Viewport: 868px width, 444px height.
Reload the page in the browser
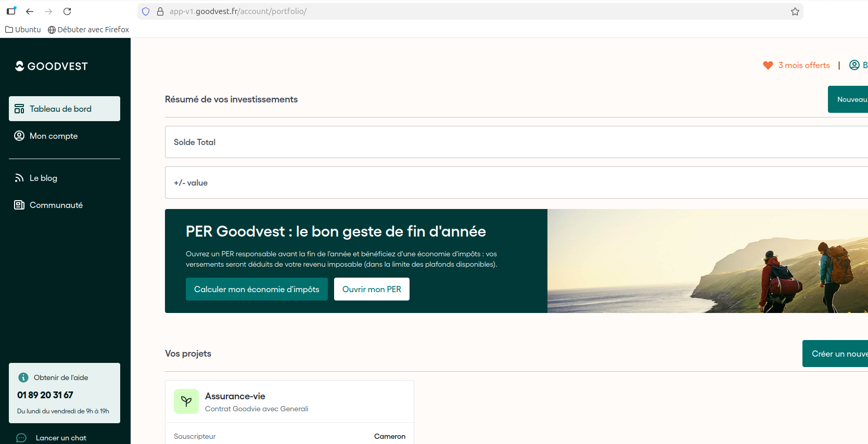point(67,11)
